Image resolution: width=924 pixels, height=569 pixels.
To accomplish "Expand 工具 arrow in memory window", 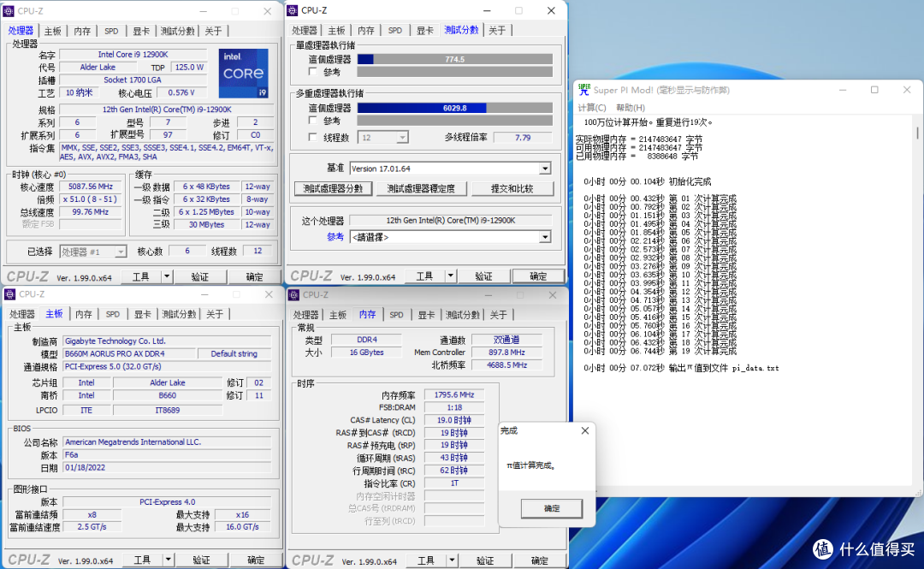I will (x=452, y=560).
